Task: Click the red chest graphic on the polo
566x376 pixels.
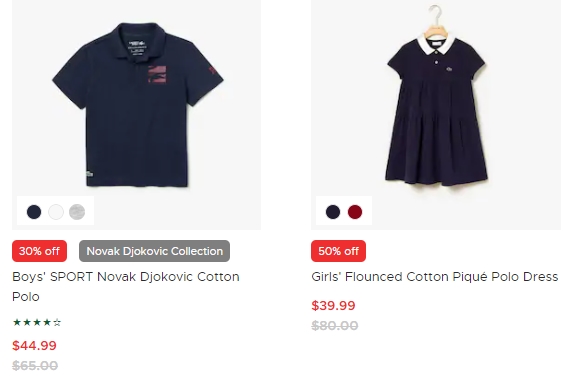Action: pyautogui.click(x=157, y=74)
